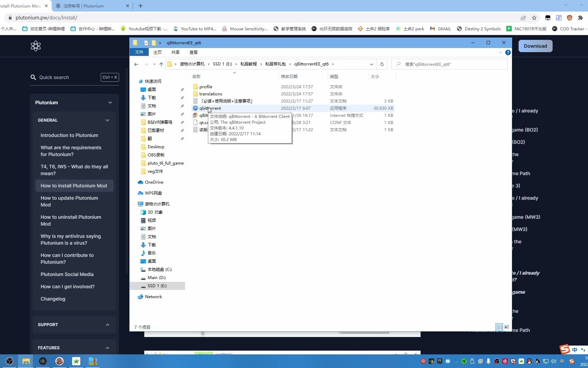Open GMAIL bookmark
Viewport: 588px width, 368px height.
(440, 29)
